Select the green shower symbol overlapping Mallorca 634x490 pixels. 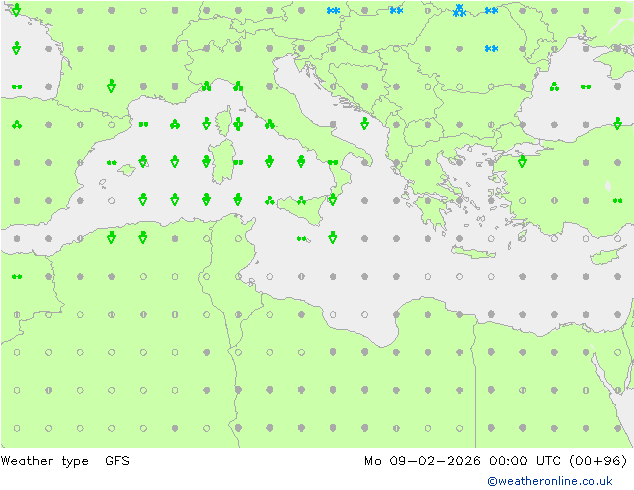tap(143, 161)
